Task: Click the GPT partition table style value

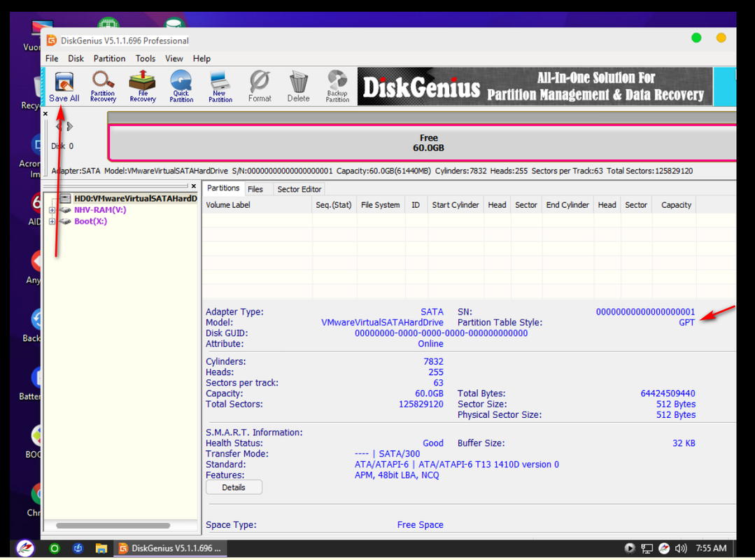Action: coord(686,323)
